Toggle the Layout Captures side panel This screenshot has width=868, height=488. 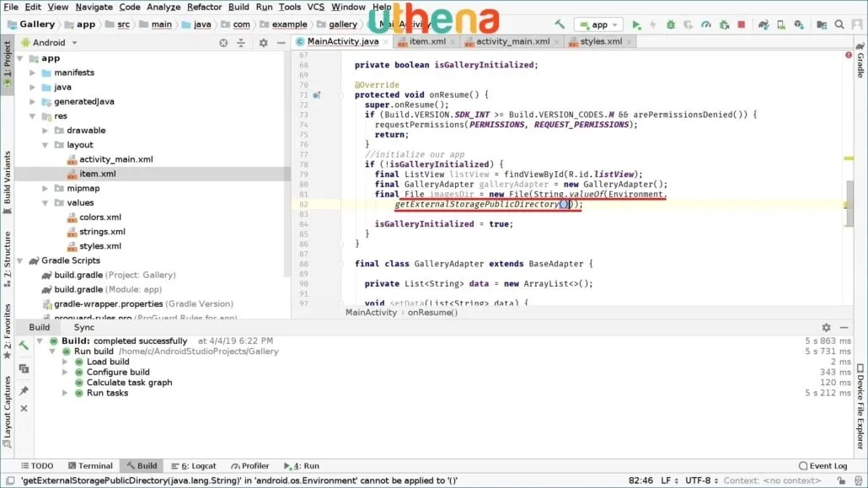pos(8,411)
